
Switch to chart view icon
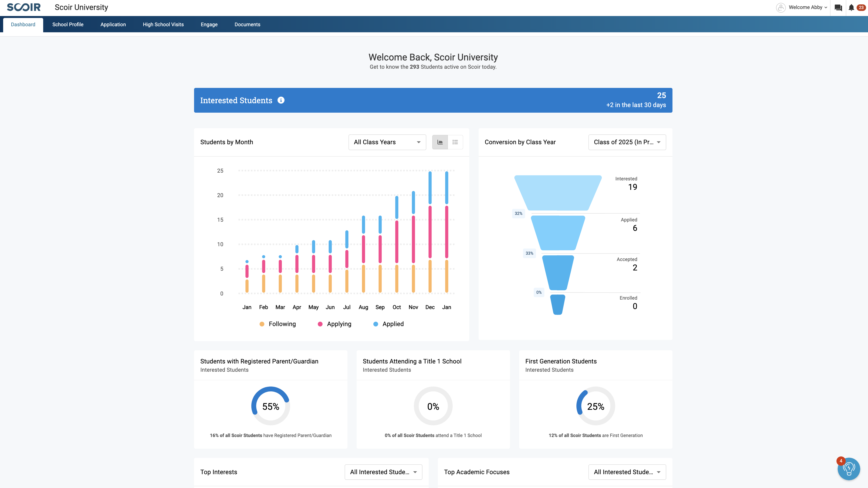(440, 142)
